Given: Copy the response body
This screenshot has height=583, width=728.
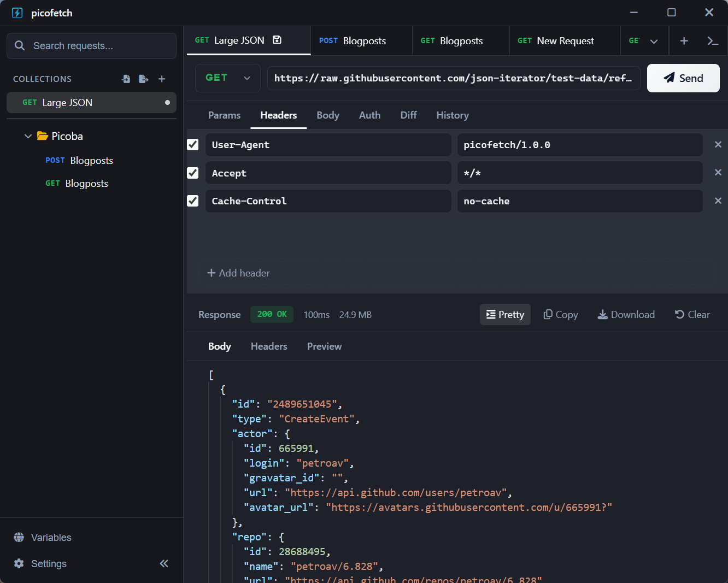Looking at the screenshot, I should pyautogui.click(x=561, y=315).
